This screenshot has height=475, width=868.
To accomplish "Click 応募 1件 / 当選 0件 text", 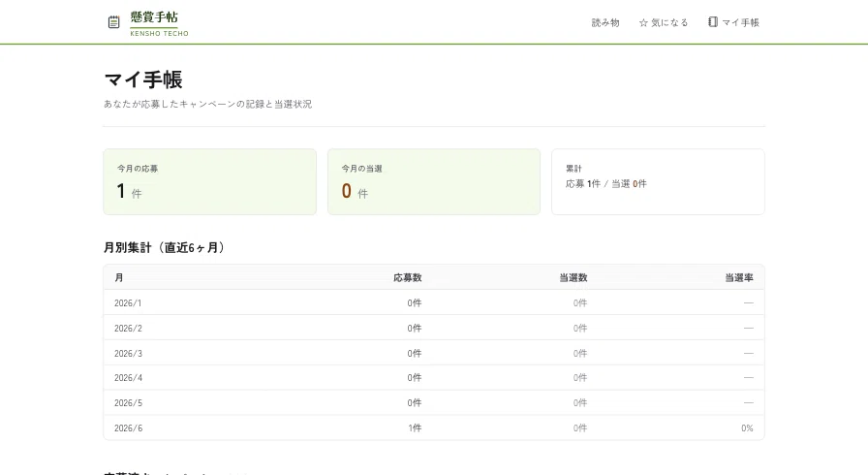I will (x=605, y=184).
